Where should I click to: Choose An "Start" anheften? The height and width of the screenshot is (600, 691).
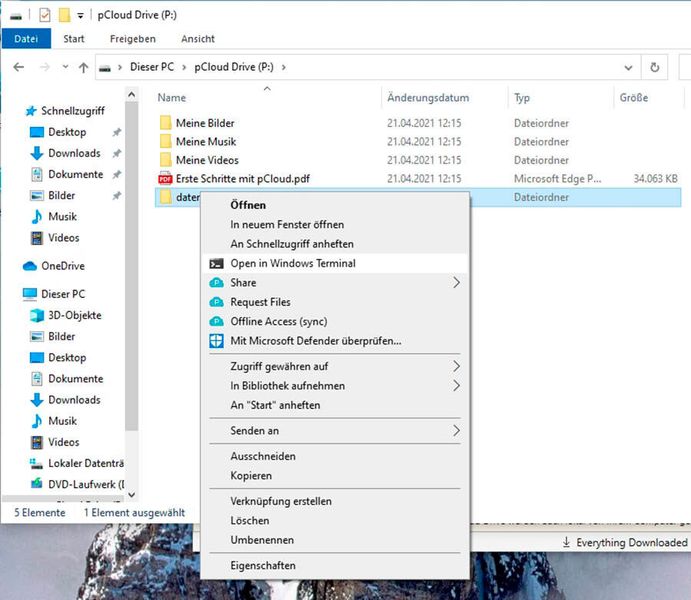point(335,405)
